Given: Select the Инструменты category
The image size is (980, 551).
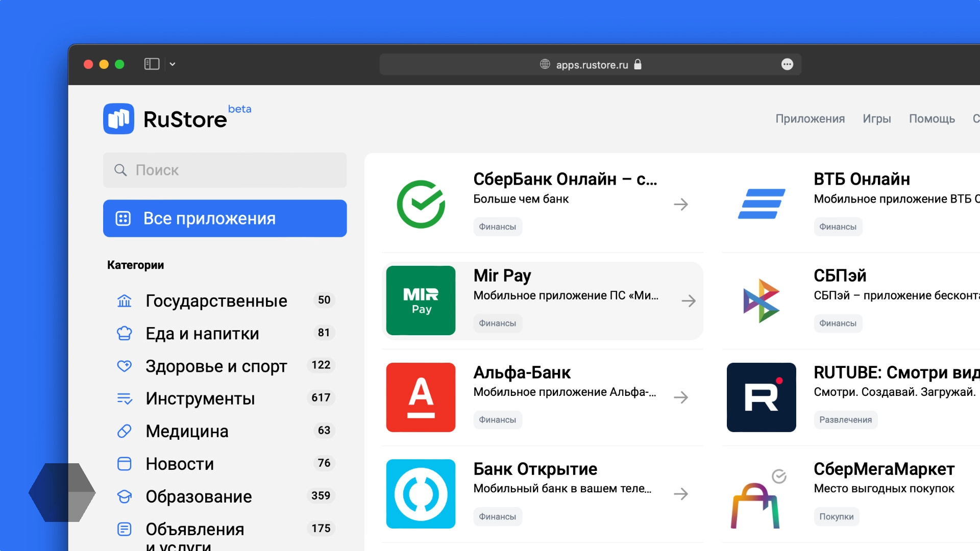Looking at the screenshot, I should point(200,398).
